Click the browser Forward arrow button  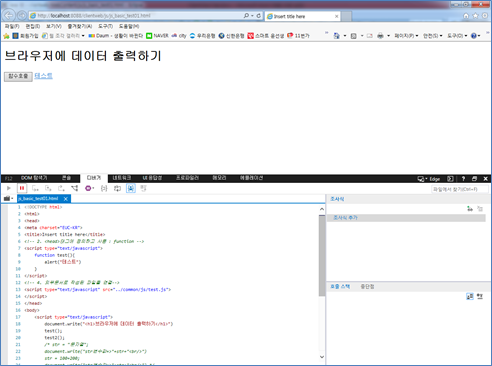pos(22,15)
